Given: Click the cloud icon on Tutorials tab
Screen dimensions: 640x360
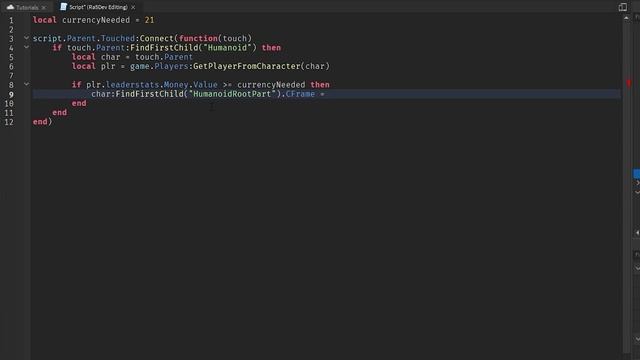Looking at the screenshot, I should coord(10,7).
